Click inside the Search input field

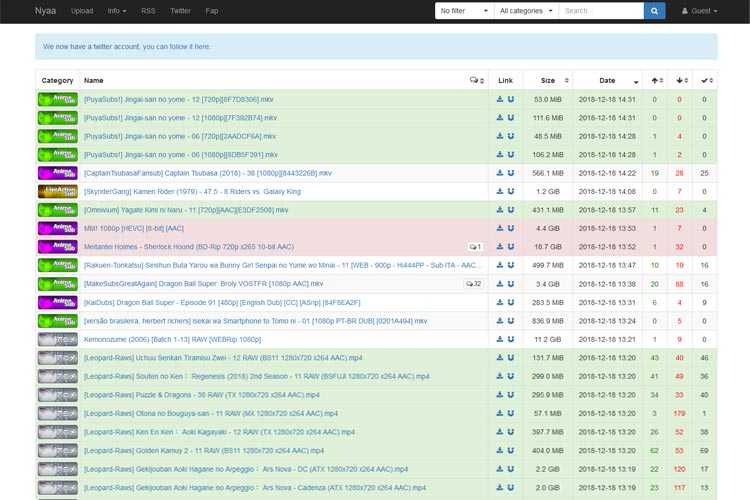(x=601, y=11)
